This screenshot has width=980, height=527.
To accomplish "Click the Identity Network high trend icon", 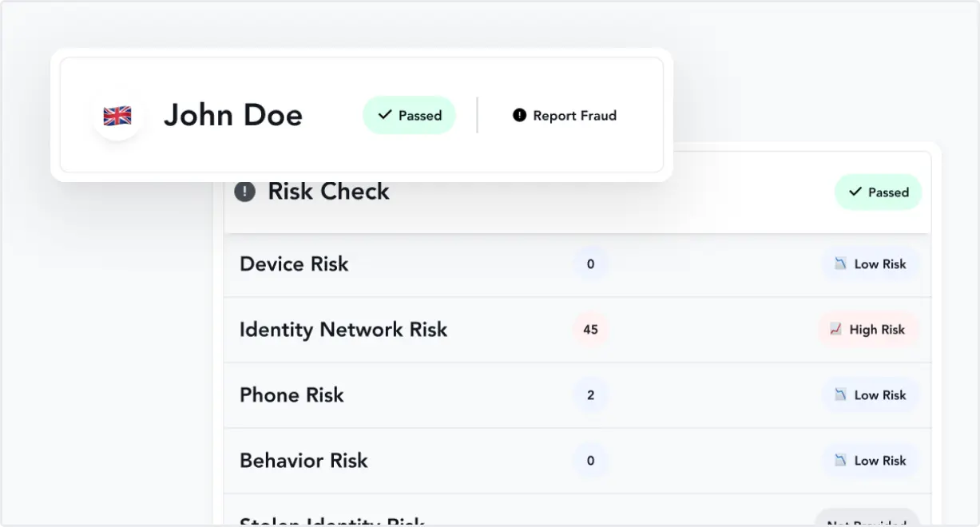I will pos(835,330).
